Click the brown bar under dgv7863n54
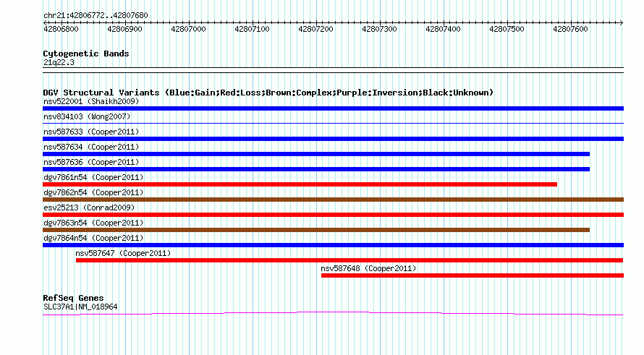Screen dimensions: 644x355 [316, 230]
